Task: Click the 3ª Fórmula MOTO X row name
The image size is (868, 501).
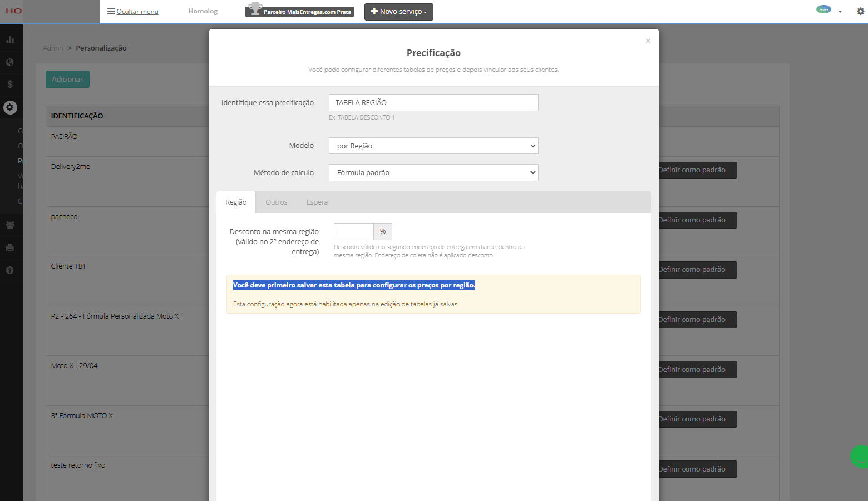Action: (x=82, y=416)
